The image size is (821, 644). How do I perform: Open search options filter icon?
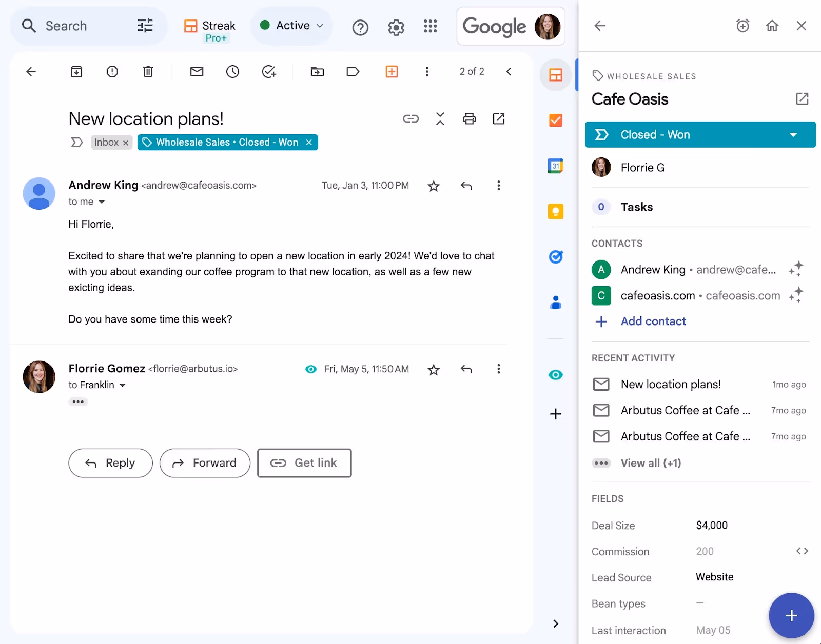[x=145, y=26]
